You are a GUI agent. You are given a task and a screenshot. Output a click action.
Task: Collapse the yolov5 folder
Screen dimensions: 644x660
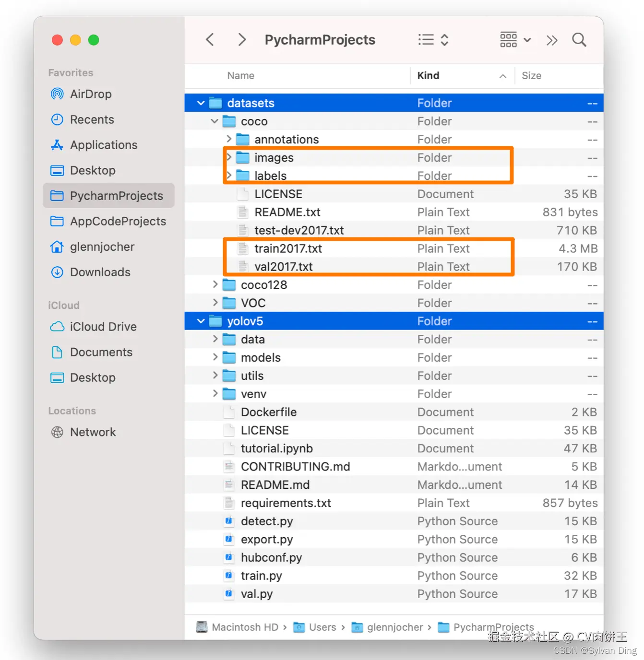point(201,321)
